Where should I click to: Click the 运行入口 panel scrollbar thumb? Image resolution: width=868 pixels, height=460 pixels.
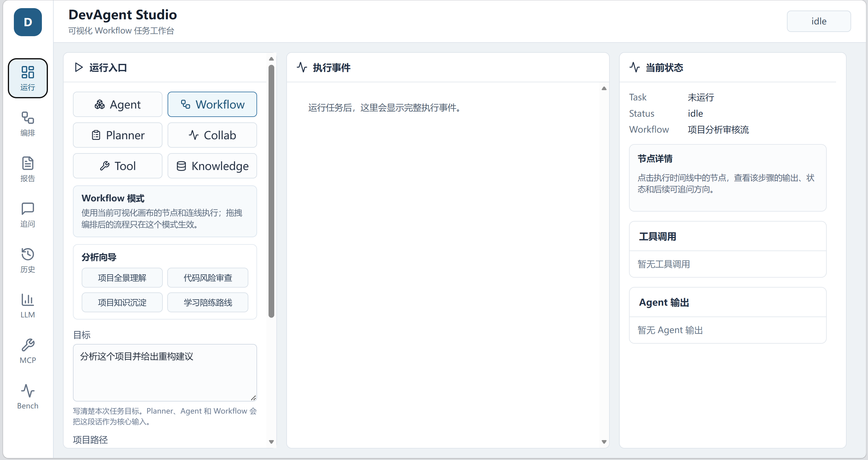point(271,191)
